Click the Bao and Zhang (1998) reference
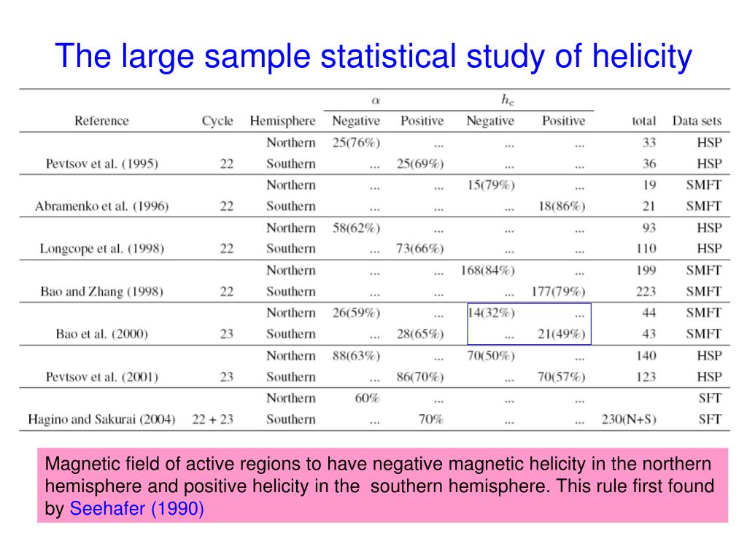Viewport: 747px width, 560px height. click(102, 292)
